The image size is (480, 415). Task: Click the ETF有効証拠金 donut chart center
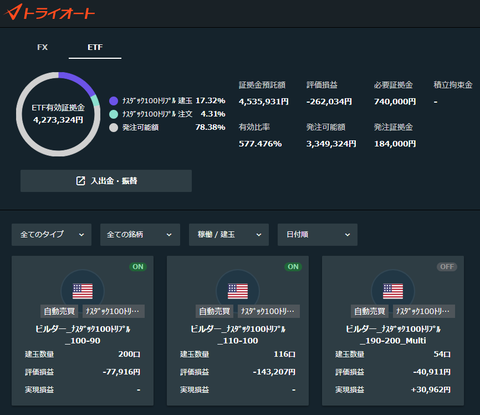coord(58,114)
